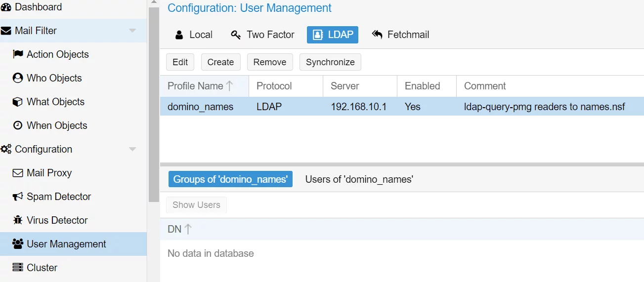Open the Fetchmail tab
This screenshot has height=282, width=644.
(400, 35)
